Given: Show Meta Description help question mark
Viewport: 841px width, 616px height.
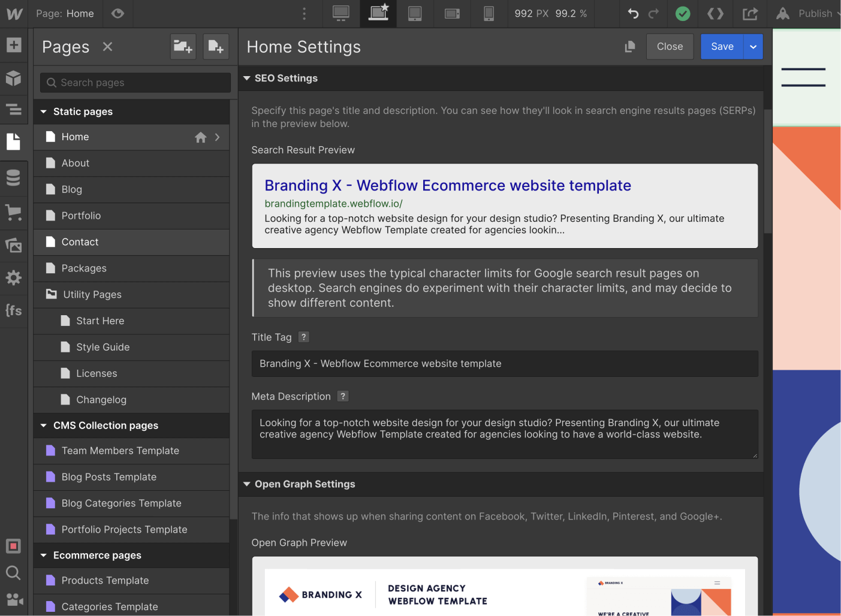Looking at the screenshot, I should (343, 396).
